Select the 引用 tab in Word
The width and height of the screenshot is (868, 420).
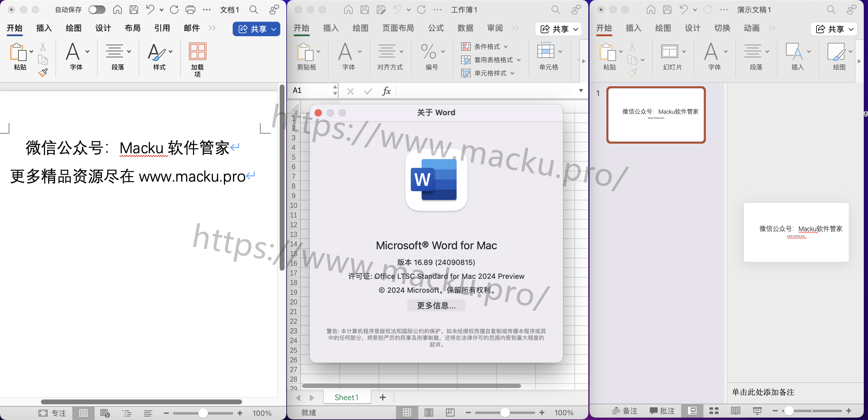tap(162, 28)
